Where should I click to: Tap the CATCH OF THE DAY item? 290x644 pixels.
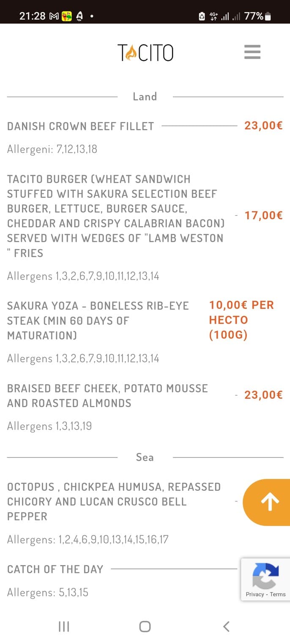pos(55,569)
